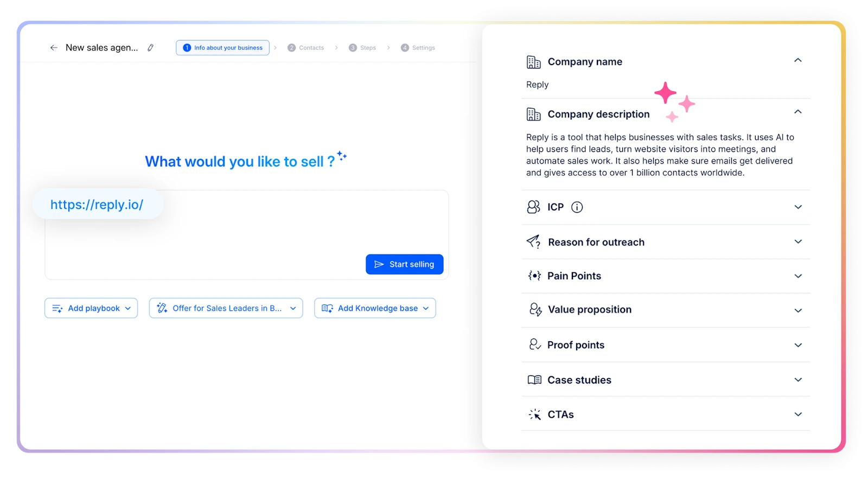Click the Proof points person-check icon
Image resolution: width=868 pixels, height=479 pixels.
coord(535,344)
